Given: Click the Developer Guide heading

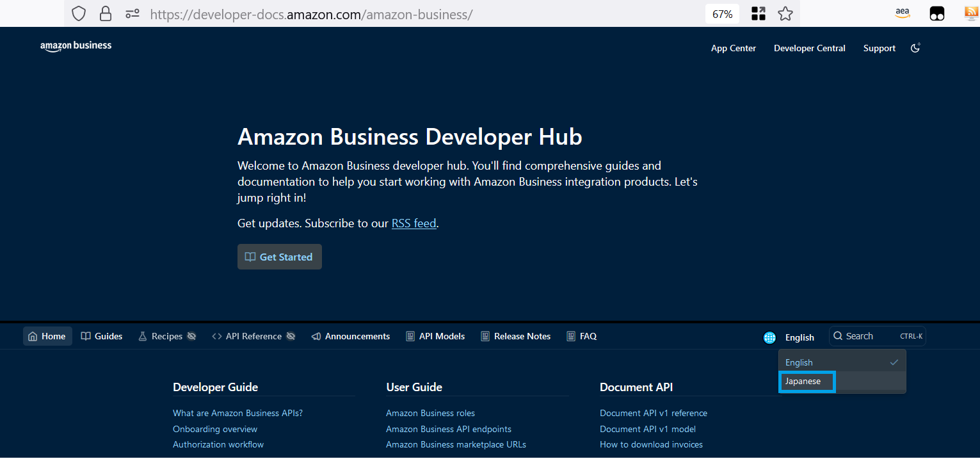Looking at the screenshot, I should coord(215,387).
